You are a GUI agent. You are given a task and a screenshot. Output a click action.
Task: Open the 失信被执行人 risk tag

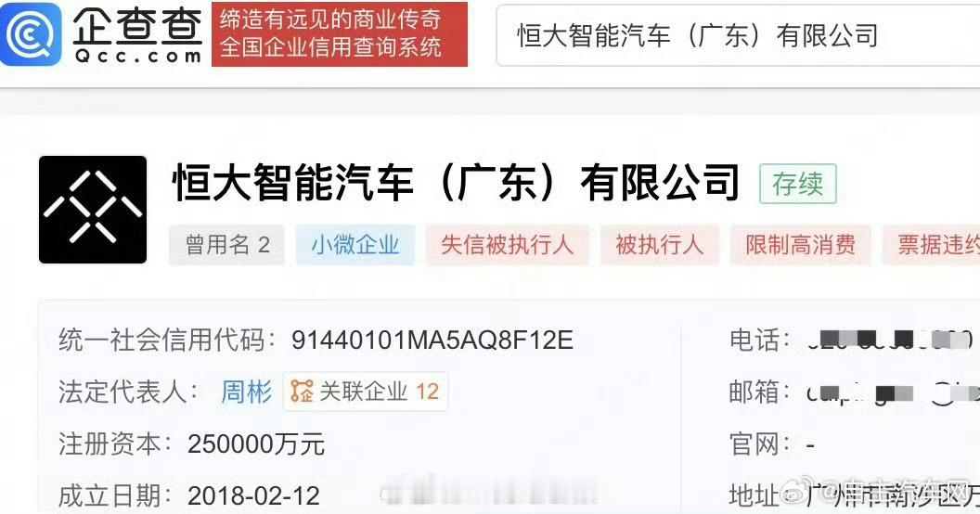[x=507, y=245]
